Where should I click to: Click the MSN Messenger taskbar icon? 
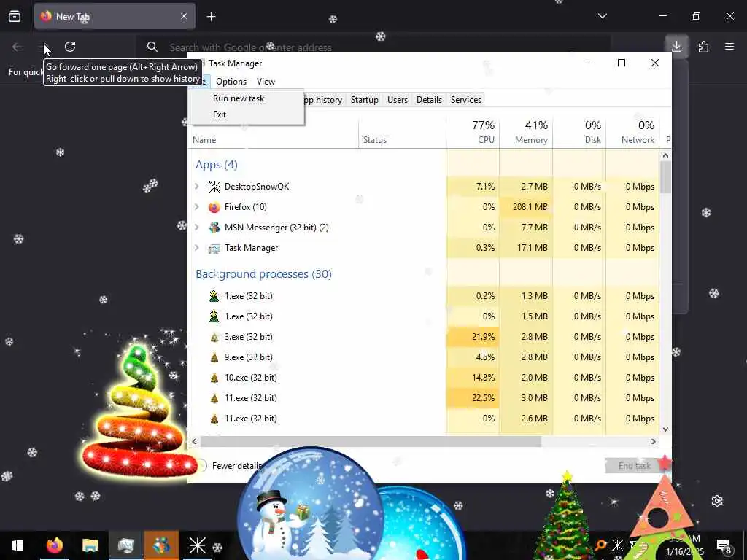click(161, 545)
